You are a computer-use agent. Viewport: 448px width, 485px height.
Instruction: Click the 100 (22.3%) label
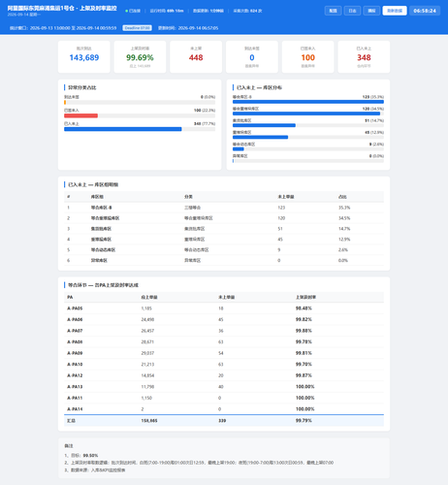(x=205, y=111)
